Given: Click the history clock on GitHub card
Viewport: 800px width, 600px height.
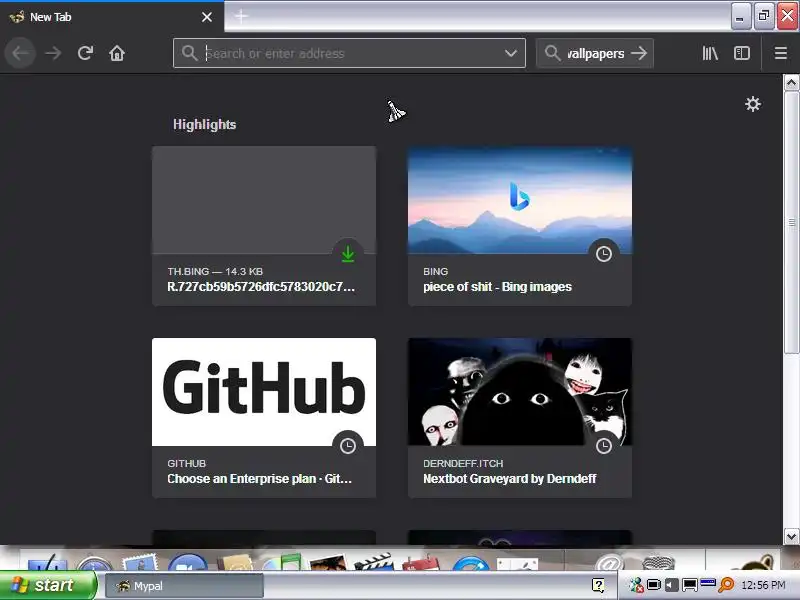Looking at the screenshot, I should pyautogui.click(x=348, y=446).
